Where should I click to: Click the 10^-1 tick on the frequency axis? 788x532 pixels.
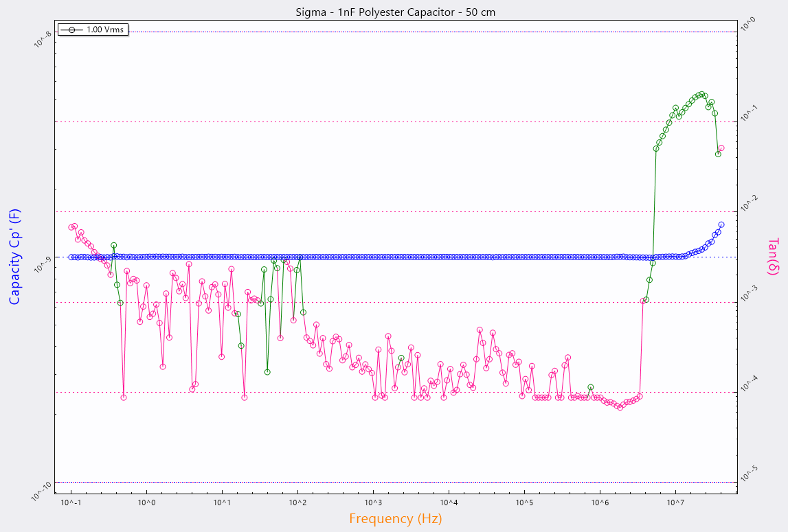coord(71,503)
